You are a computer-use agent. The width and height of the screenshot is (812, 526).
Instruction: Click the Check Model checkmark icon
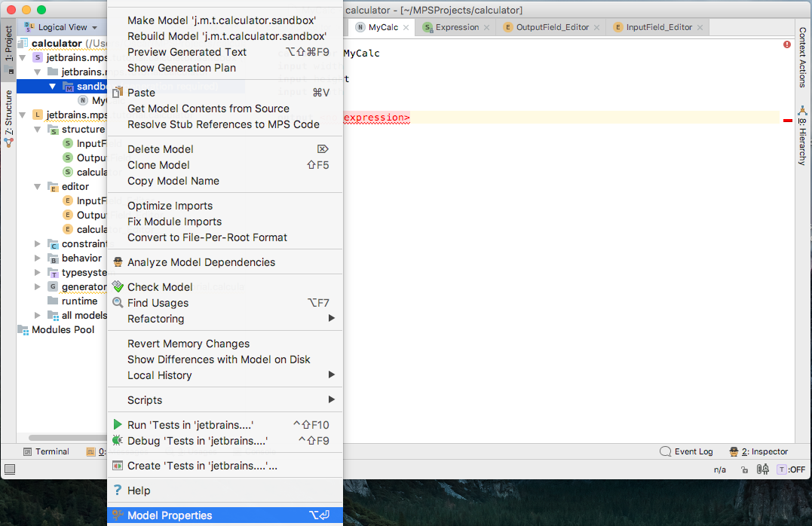click(x=118, y=286)
